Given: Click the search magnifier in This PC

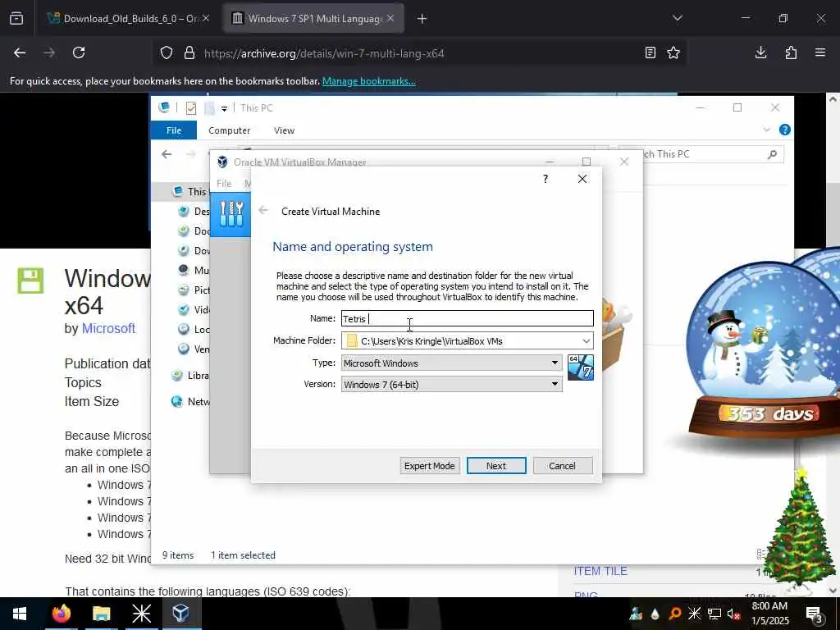Looking at the screenshot, I should tap(772, 154).
